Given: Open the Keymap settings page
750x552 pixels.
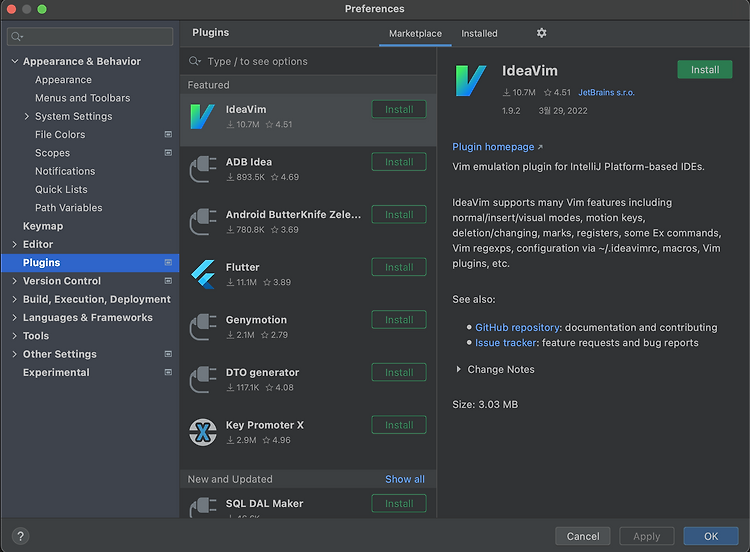Looking at the screenshot, I should tap(43, 226).
